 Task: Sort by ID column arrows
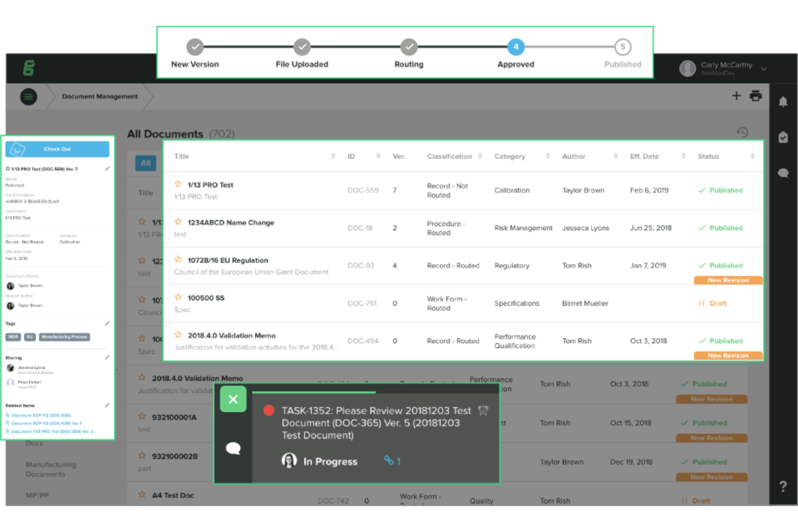click(x=378, y=156)
